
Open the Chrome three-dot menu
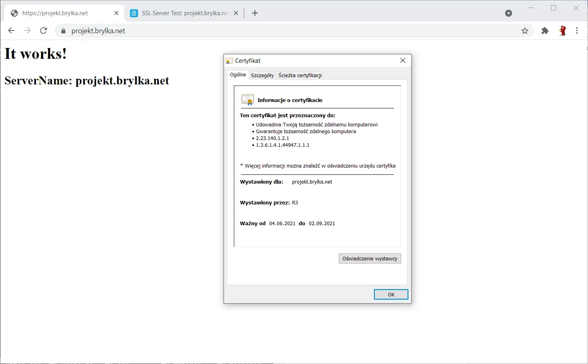577,31
